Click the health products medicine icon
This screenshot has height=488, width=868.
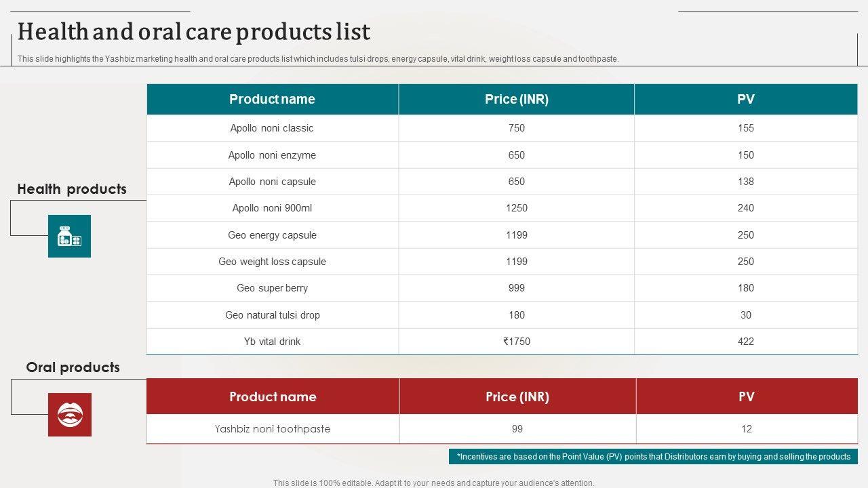pos(69,237)
